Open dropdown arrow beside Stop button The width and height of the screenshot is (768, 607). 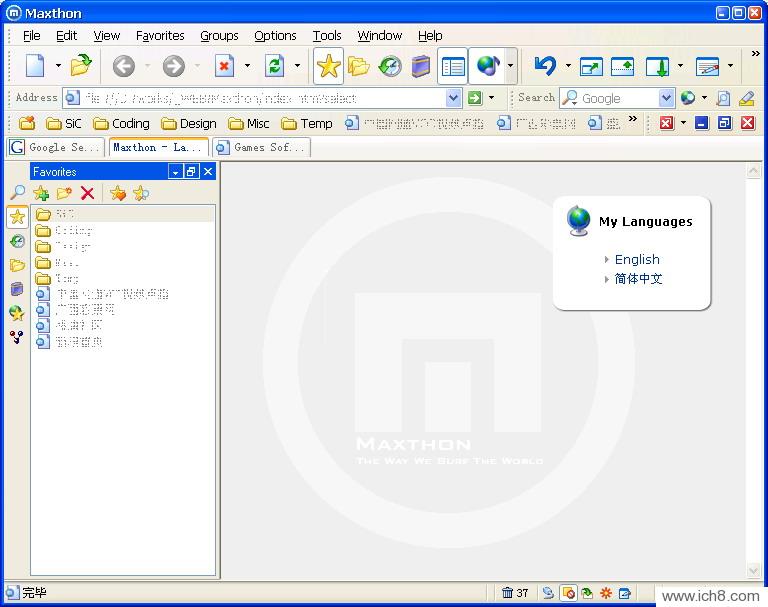pos(247,66)
